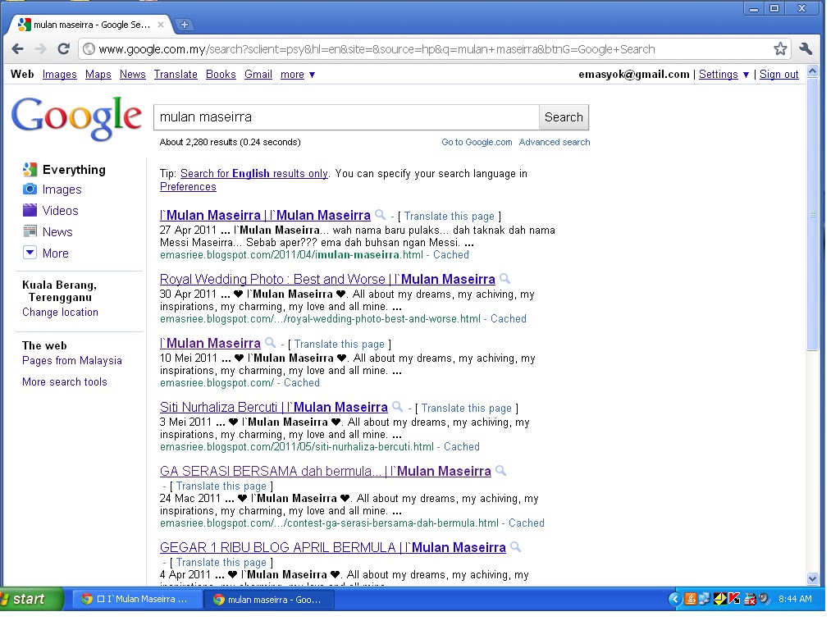Open Translate in top navigation bar
Image resolution: width=840 pixels, height=630 pixels.
click(176, 75)
